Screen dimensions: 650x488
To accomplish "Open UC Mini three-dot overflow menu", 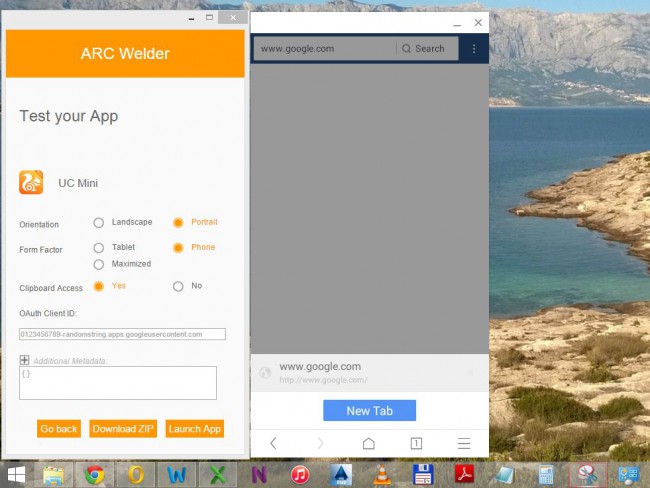I will tap(474, 49).
